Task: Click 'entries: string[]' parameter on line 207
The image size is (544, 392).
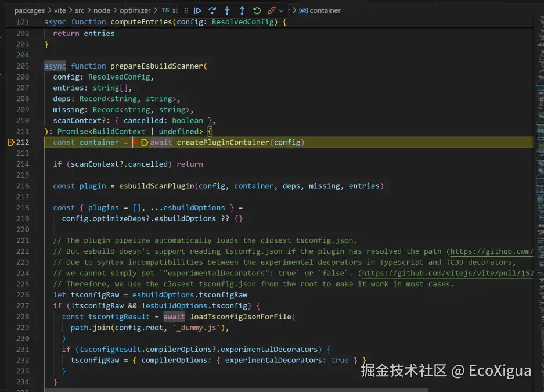Action: [90, 88]
